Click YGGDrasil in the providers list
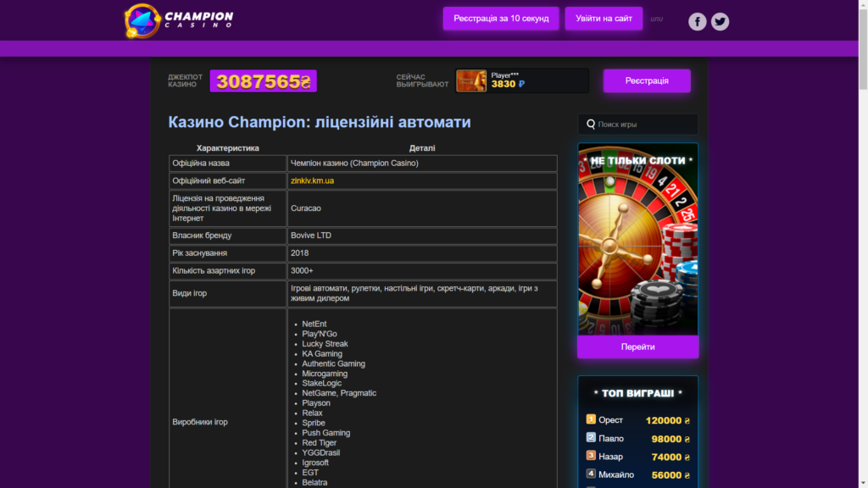The image size is (868, 488). click(x=321, y=453)
